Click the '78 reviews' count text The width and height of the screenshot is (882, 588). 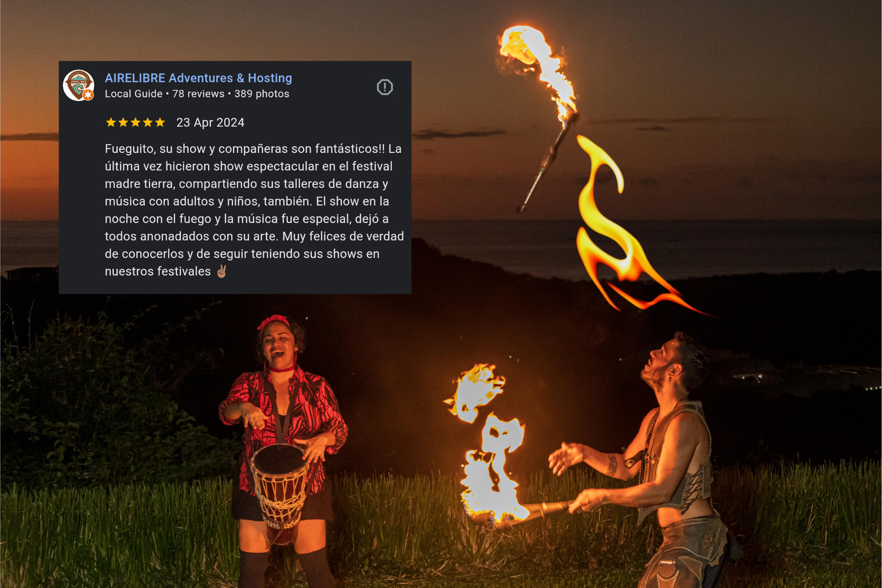pos(199,94)
